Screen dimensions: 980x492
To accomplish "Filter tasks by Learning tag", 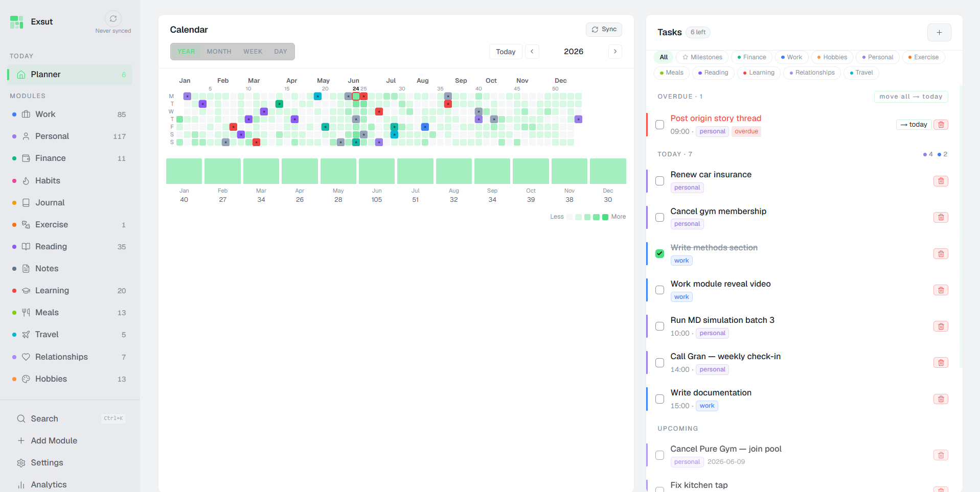I will [759, 73].
